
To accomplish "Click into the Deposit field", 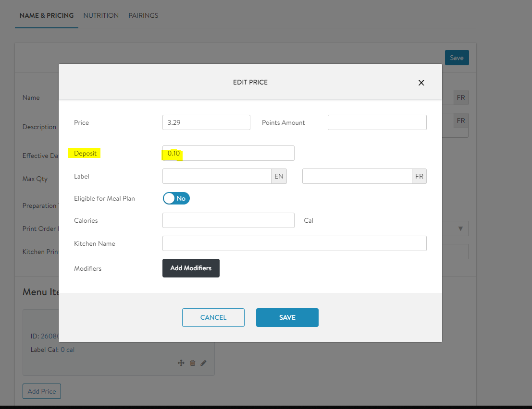I will point(228,153).
